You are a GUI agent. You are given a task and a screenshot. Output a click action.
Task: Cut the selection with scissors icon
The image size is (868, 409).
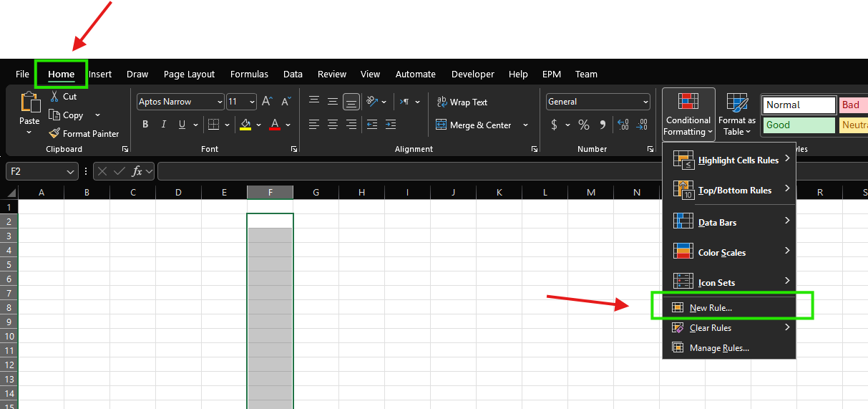point(54,96)
